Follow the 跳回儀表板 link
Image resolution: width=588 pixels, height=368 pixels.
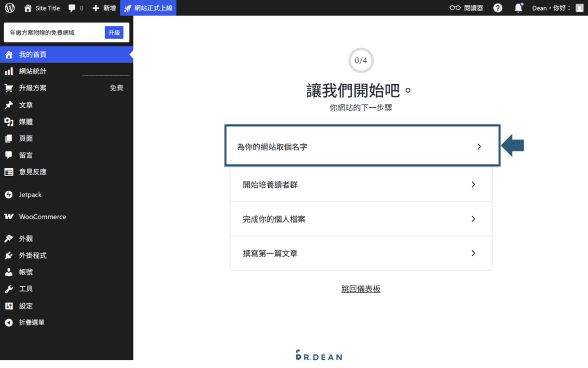click(360, 289)
